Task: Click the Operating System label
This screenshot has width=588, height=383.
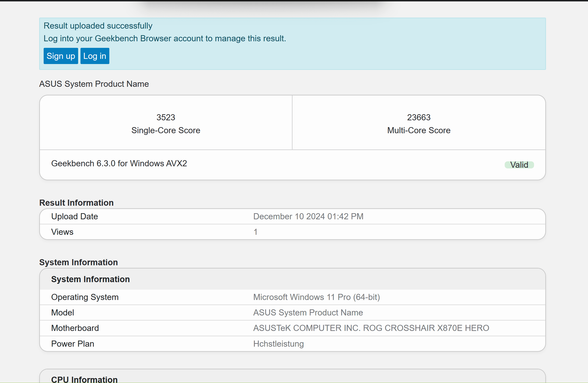Action: [85, 297]
